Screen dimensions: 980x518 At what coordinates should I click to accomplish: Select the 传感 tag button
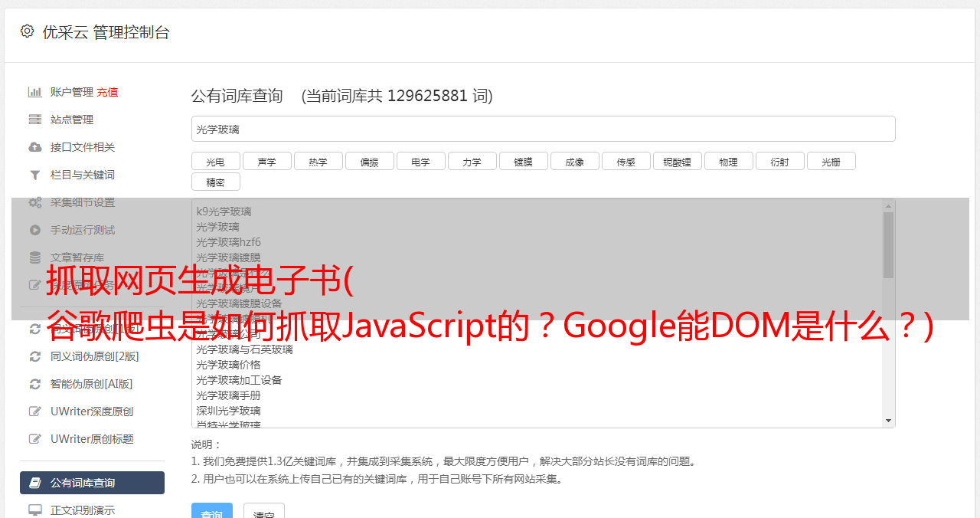tap(626, 162)
